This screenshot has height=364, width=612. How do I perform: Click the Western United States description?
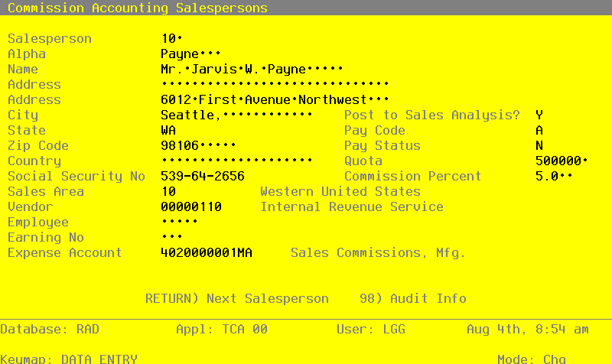tap(340, 191)
